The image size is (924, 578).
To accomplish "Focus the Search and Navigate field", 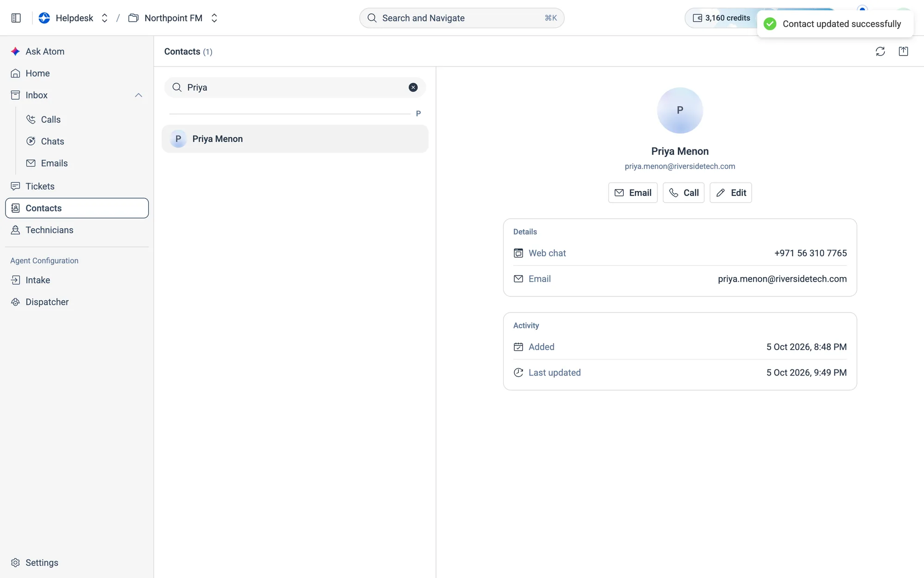I will (x=462, y=18).
